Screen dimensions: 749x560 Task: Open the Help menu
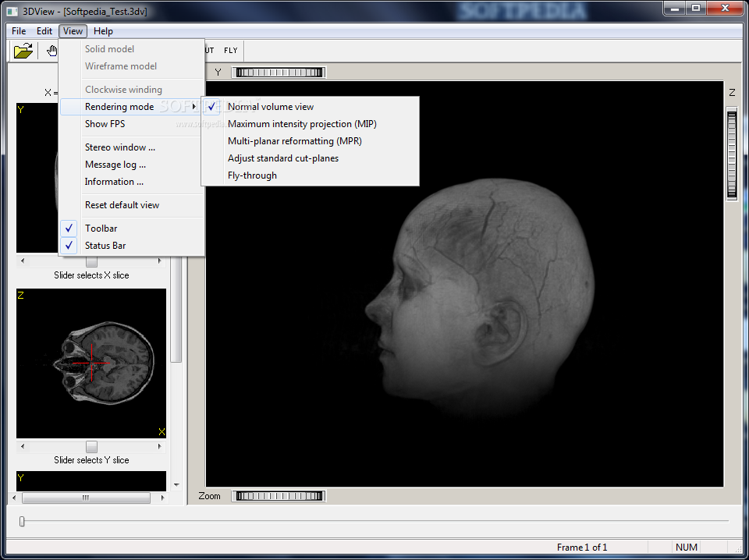[103, 31]
